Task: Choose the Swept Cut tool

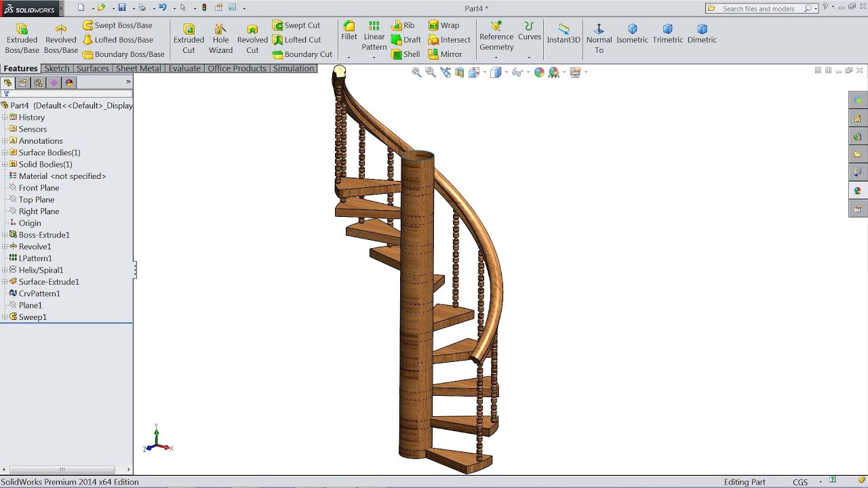Action: click(x=296, y=25)
